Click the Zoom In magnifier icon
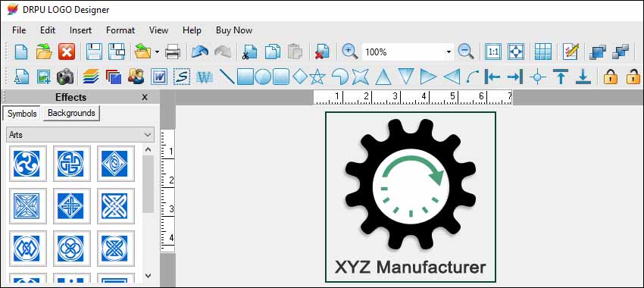644x288 pixels. coord(349,52)
